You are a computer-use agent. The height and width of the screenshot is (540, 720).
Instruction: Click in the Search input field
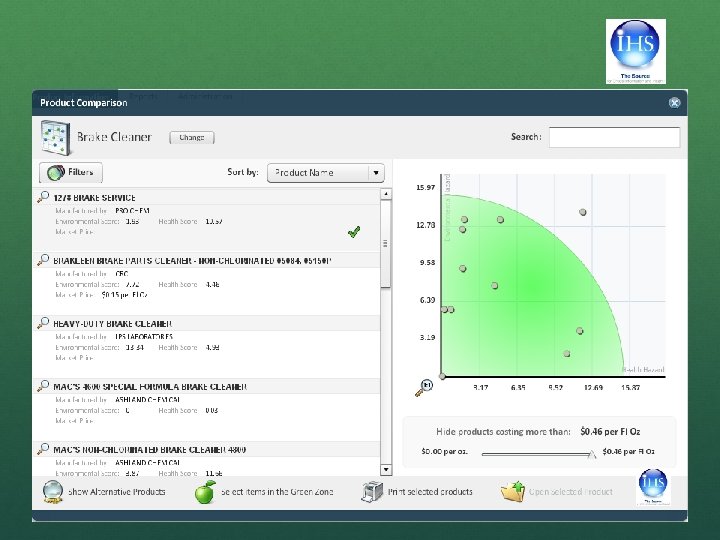tap(614, 137)
